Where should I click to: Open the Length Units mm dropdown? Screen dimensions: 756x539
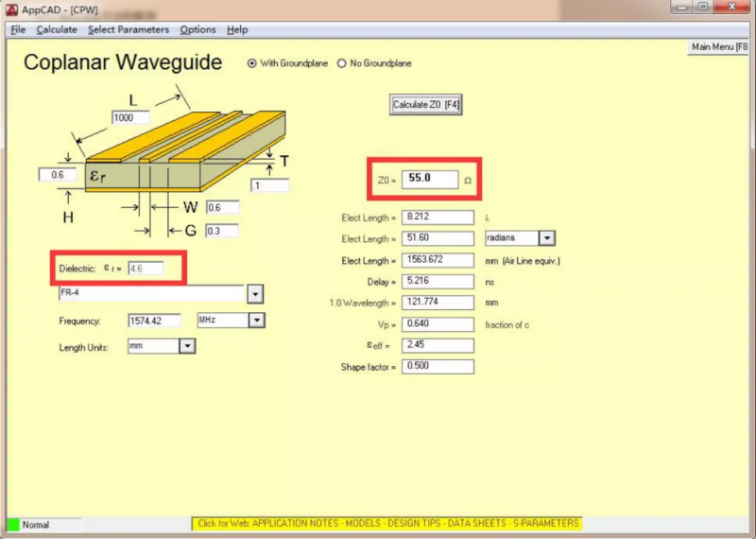[187, 347]
